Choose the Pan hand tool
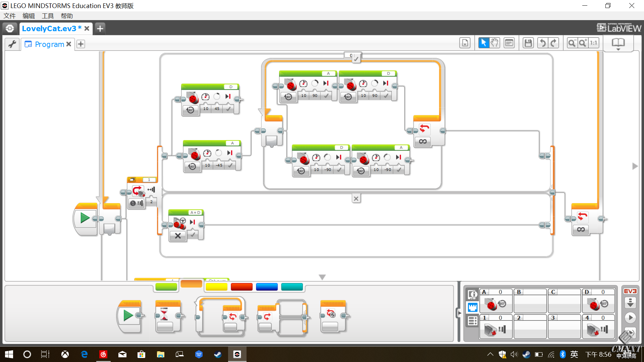The width and height of the screenshot is (644, 362). pos(495,43)
